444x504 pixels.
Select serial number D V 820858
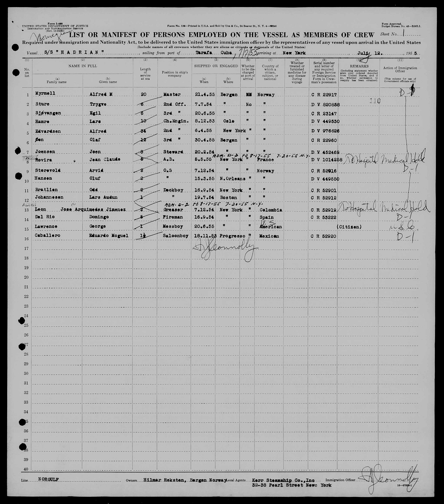pos(325,104)
